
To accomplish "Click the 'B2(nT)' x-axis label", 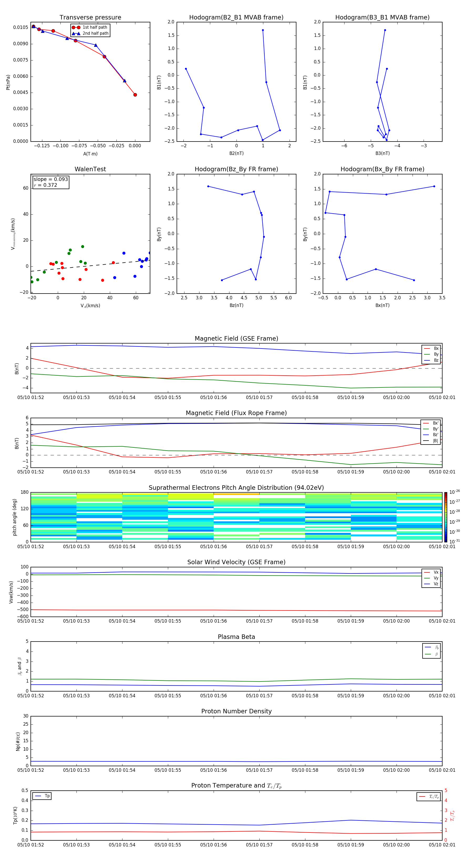I will tap(236, 154).
